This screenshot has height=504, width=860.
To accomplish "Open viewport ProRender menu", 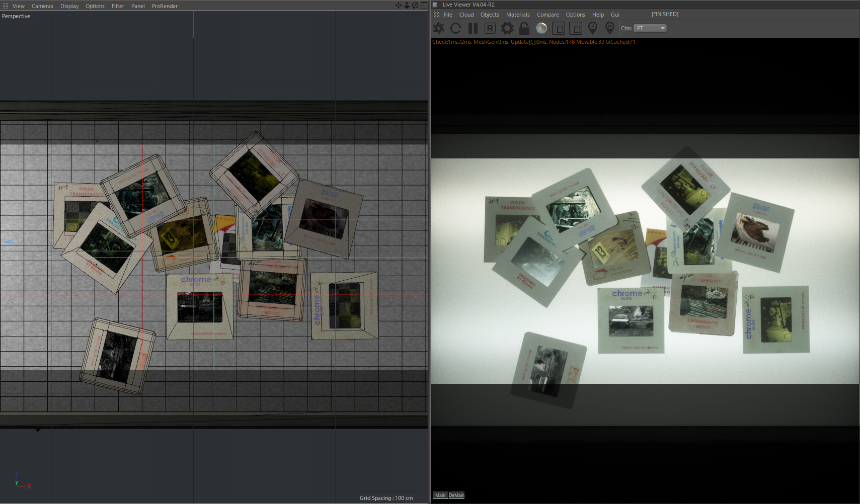I will (165, 6).
